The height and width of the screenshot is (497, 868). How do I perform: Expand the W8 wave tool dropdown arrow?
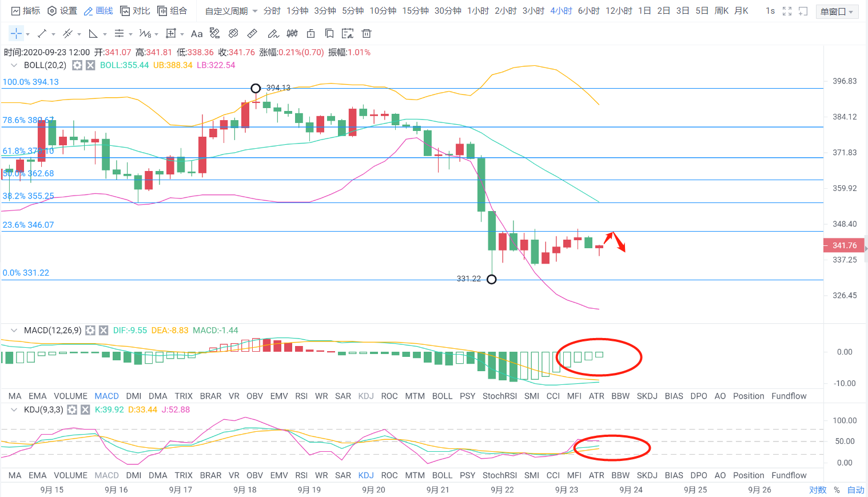tap(156, 34)
